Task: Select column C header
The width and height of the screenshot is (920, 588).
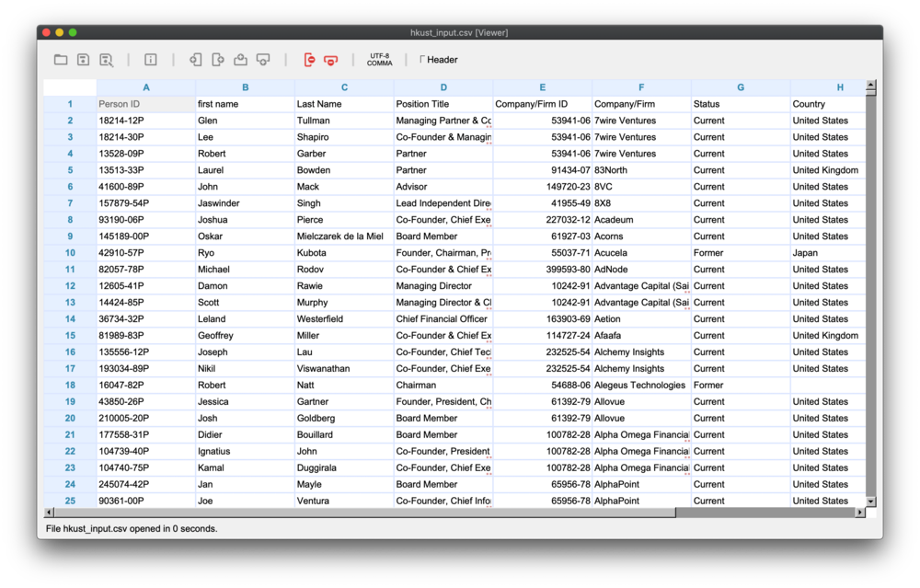Action: pyautogui.click(x=344, y=87)
